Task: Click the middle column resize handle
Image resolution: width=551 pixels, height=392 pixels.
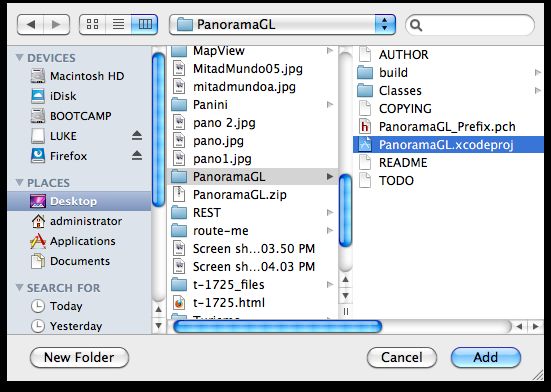Action: tap(345, 312)
